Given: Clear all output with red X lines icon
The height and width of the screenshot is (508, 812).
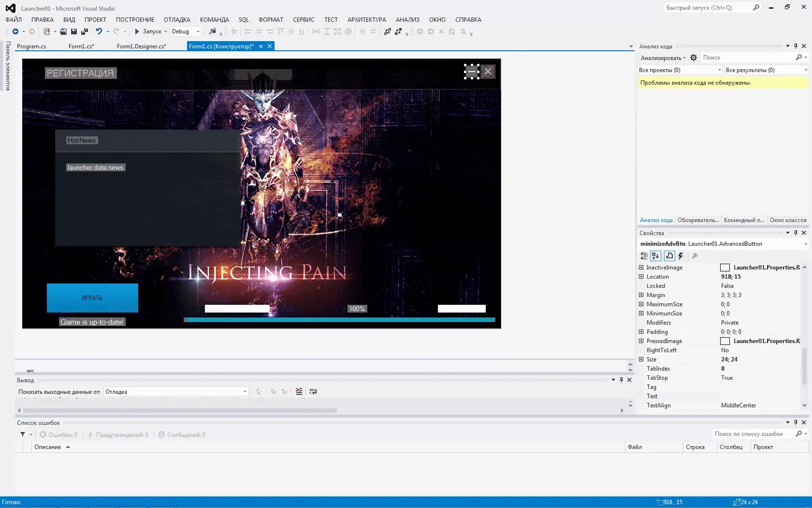Looking at the screenshot, I should [x=299, y=391].
